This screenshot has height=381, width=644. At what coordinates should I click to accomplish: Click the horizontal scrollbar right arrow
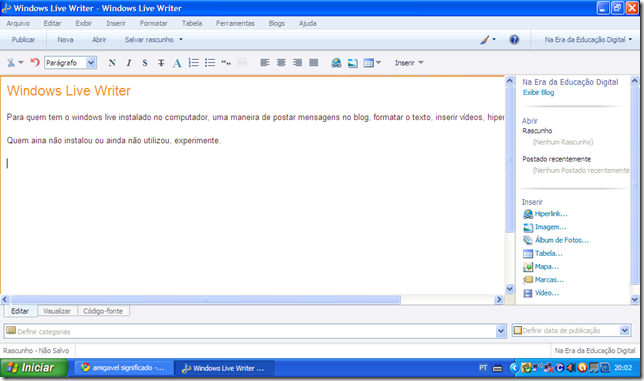499,300
